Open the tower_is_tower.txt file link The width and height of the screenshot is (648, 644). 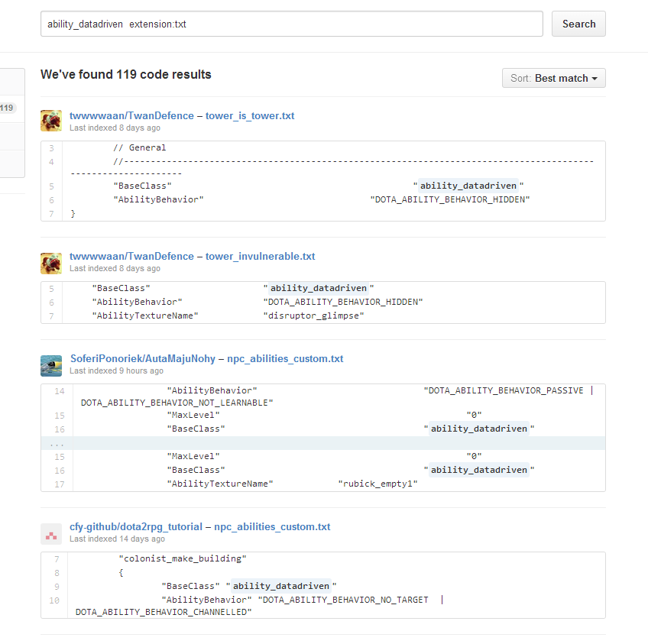pyautogui.click(x=249, y=116)
